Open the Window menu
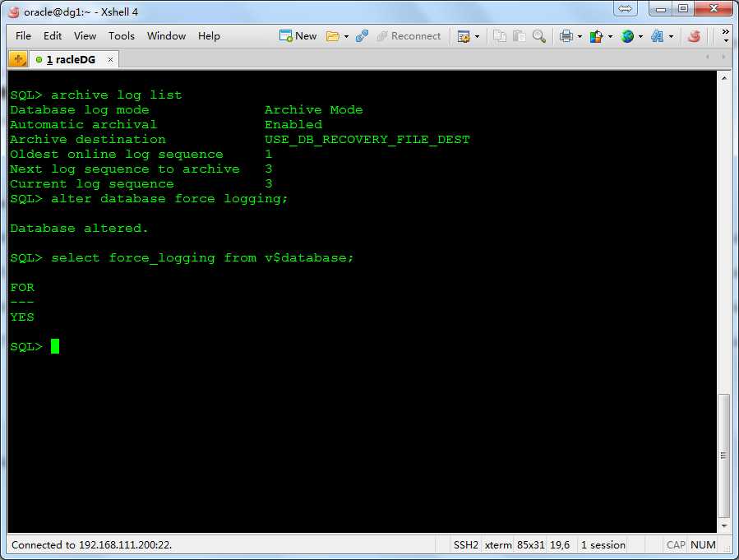This screenshot has height=560, width=739. tap(166, 36)
